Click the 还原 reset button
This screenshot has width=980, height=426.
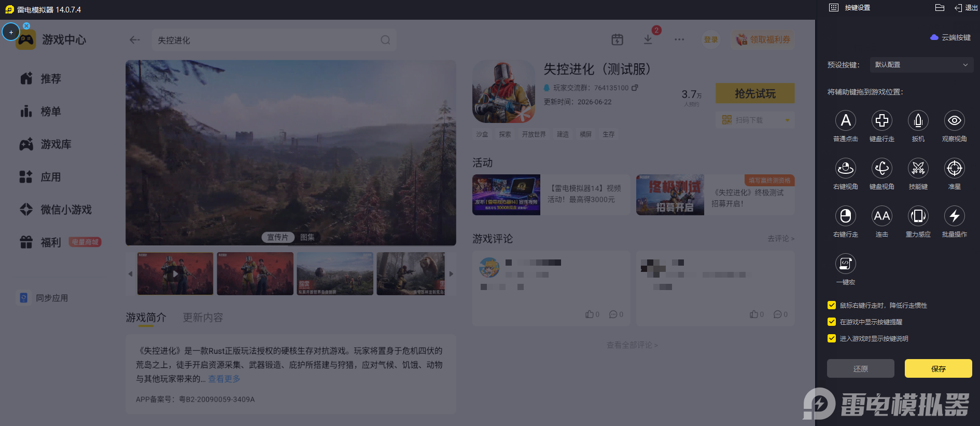pyautogui.click(x=860, y=368)
